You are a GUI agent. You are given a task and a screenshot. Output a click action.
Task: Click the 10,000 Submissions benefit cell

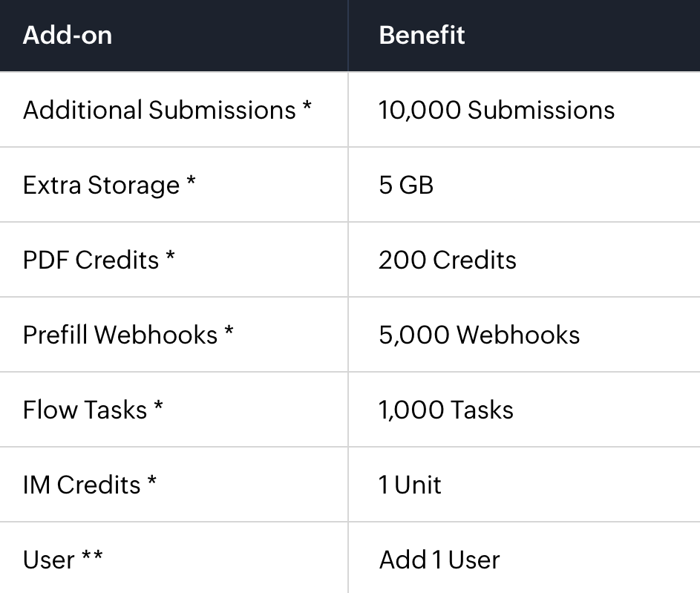point(524,110)
